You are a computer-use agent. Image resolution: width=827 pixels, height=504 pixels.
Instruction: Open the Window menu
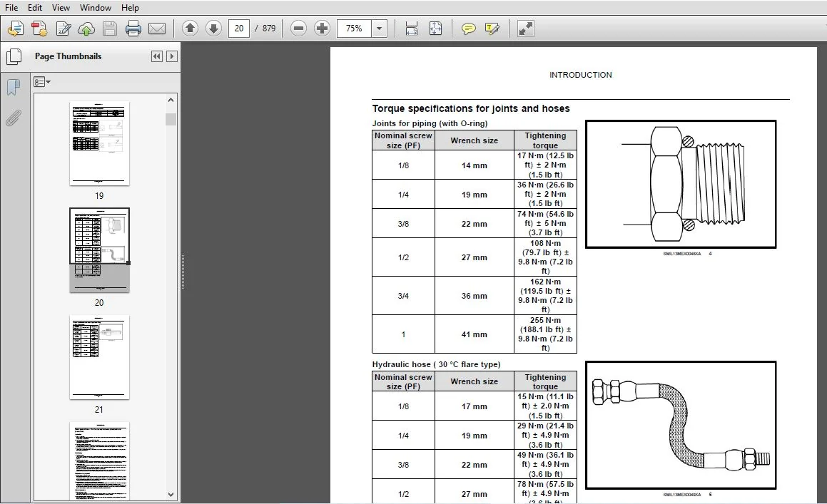tap(96, 7)
